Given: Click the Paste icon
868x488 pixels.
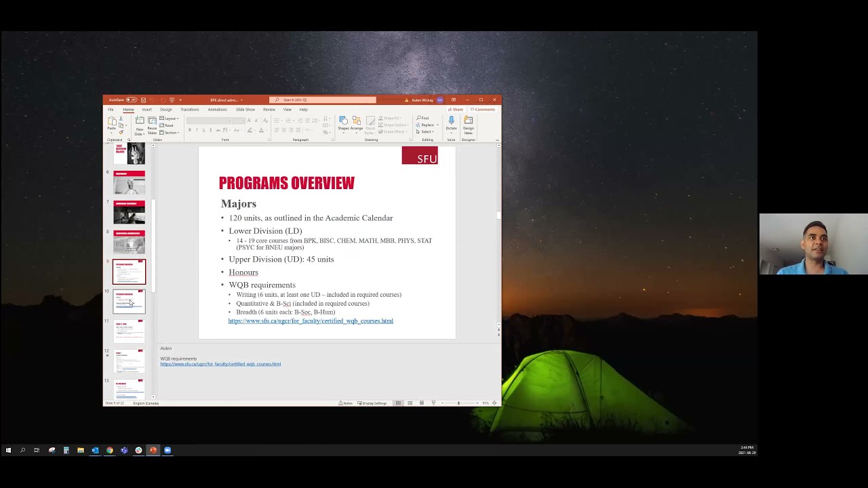Looking at the screenshot, I should click(x=112, y=121).
